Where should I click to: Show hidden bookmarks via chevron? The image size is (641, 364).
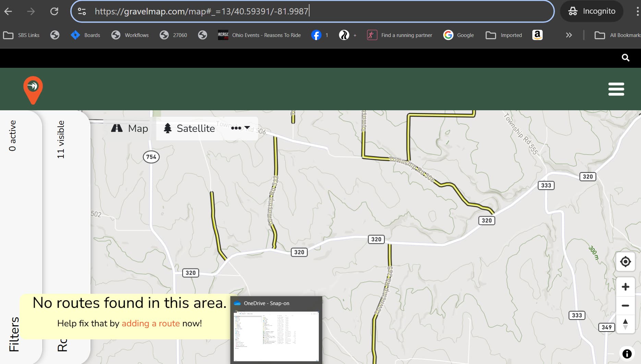coord(569,35)
